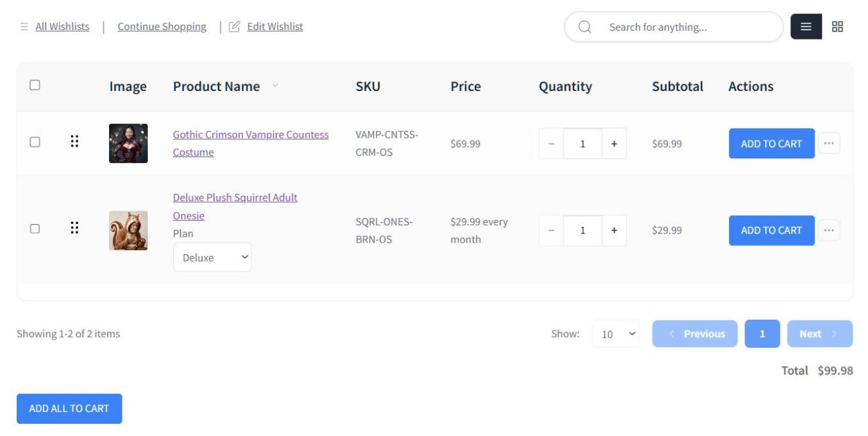The height and width of the screenshot is (436, 868).
Task: Open All Wishlists link
Action: point(62,27)
